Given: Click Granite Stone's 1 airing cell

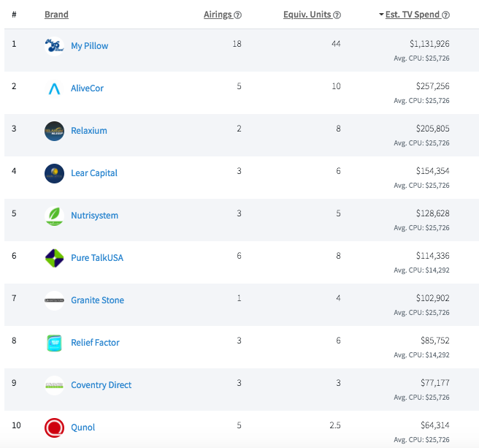Looking at the screenshot, I should 239,298.
